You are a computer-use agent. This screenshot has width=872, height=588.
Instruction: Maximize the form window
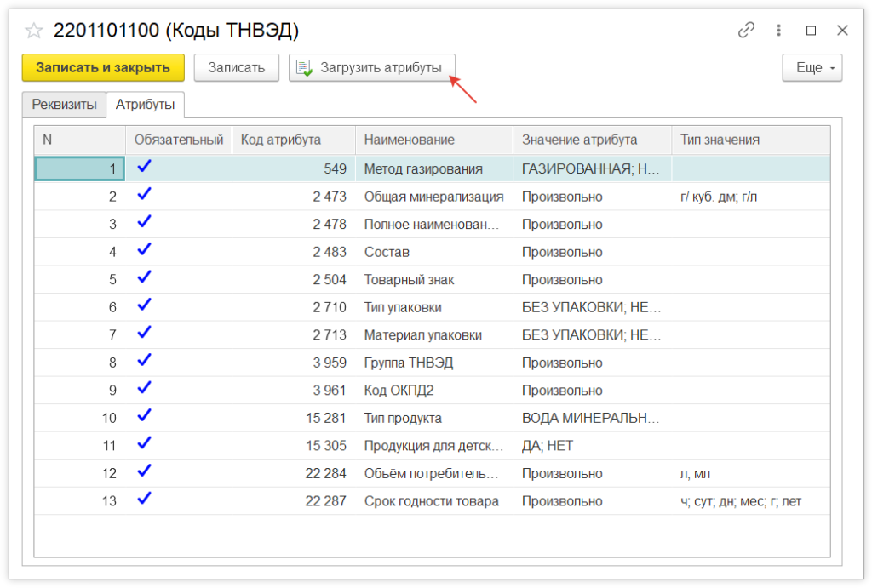(811, 31)
